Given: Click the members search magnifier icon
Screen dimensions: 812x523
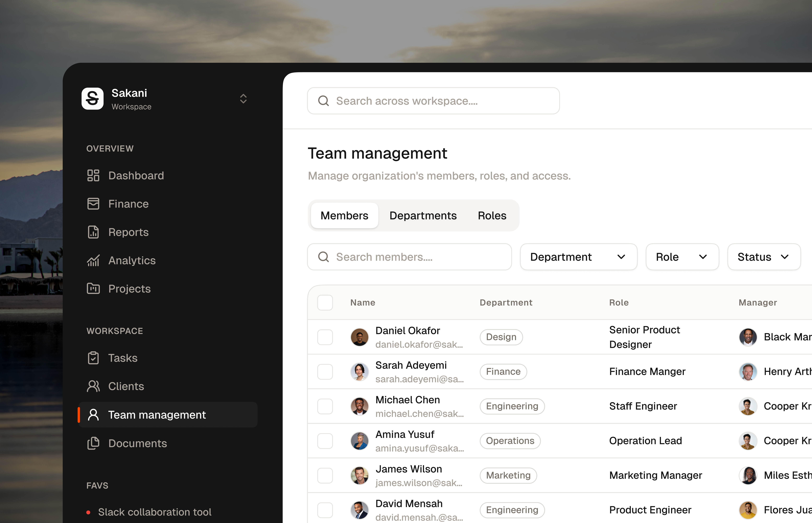Looking at the screenshot, I should click(x=323, y=257).
